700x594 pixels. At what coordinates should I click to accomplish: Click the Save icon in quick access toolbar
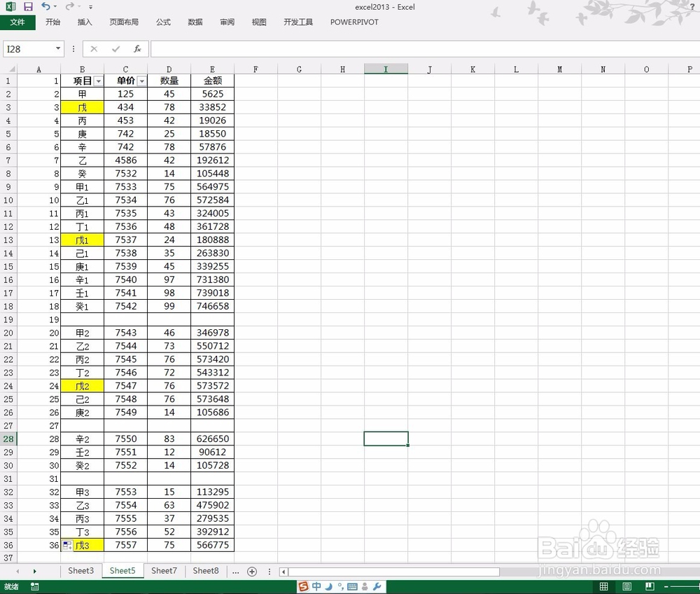27,6
